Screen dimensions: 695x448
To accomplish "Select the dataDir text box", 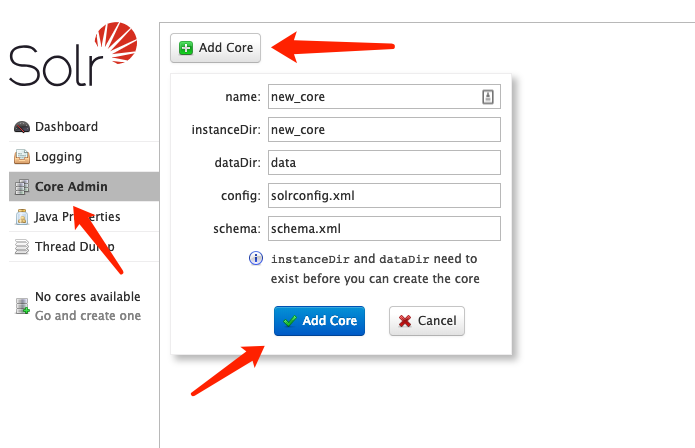I will pyautogui.click(x=384, y=162).
